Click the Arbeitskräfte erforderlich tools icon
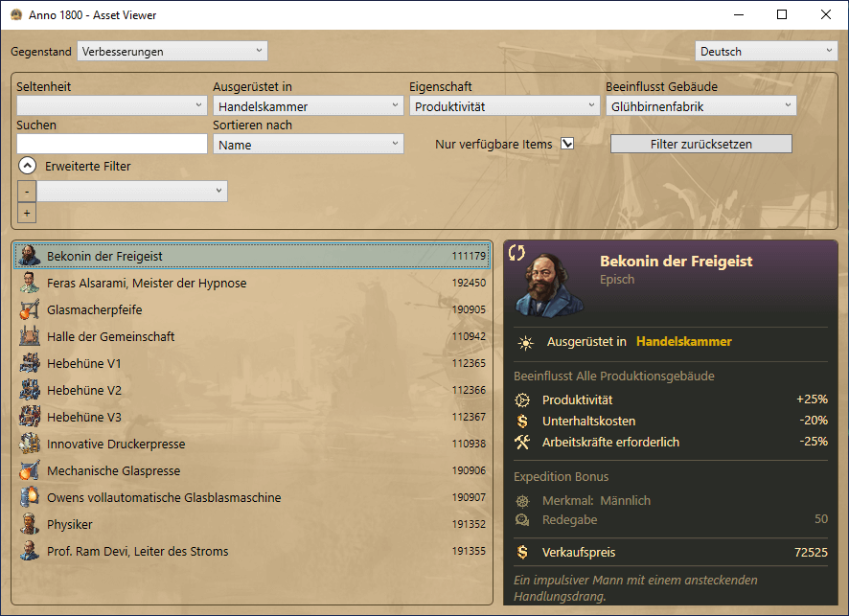 click(x=522, y=443)
